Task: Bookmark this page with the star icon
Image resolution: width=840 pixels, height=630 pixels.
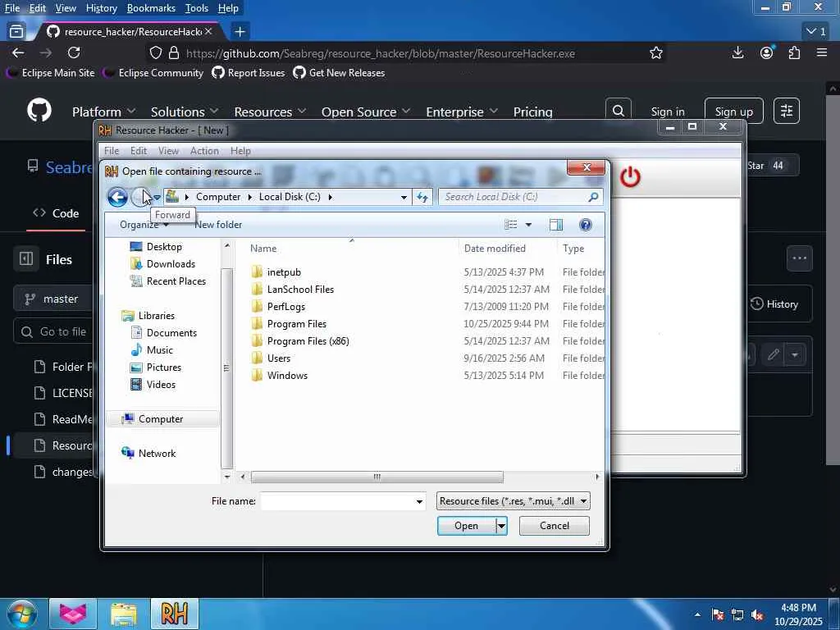Action: tap(656, 53)
